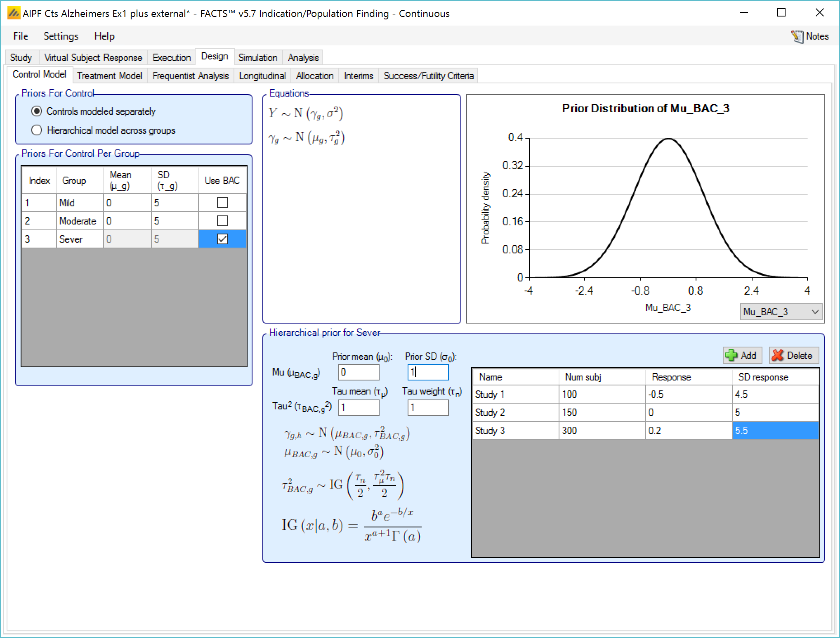The height and width of the screenshot is (638, 840).
Task: Enable Use BAC for Mild group
Action: tap(222, 203)
